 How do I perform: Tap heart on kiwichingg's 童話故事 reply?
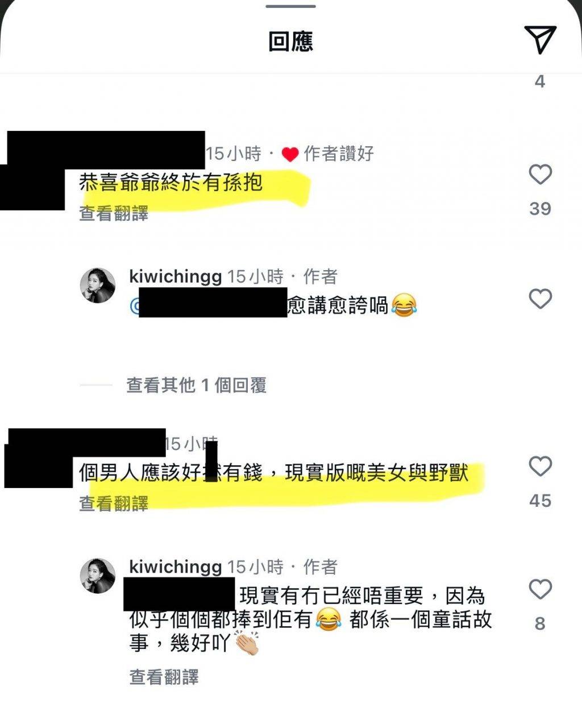[540, 589]
